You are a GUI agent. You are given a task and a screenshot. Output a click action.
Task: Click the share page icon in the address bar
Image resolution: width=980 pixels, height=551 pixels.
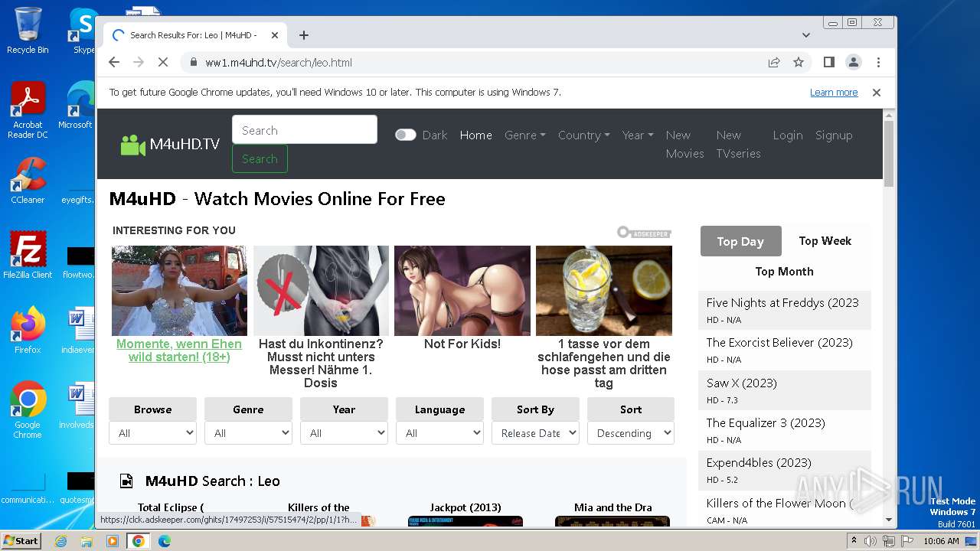coord(774,62)
